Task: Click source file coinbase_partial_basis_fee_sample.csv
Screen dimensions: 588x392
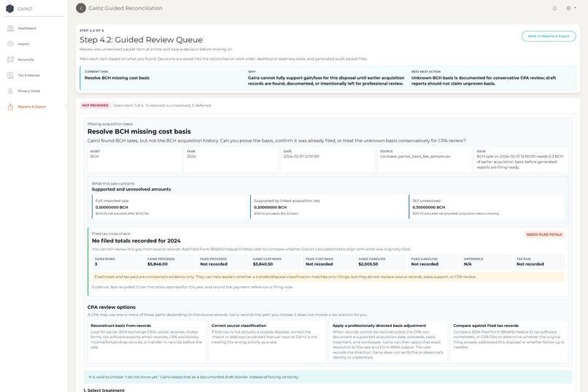Action: 415,156
